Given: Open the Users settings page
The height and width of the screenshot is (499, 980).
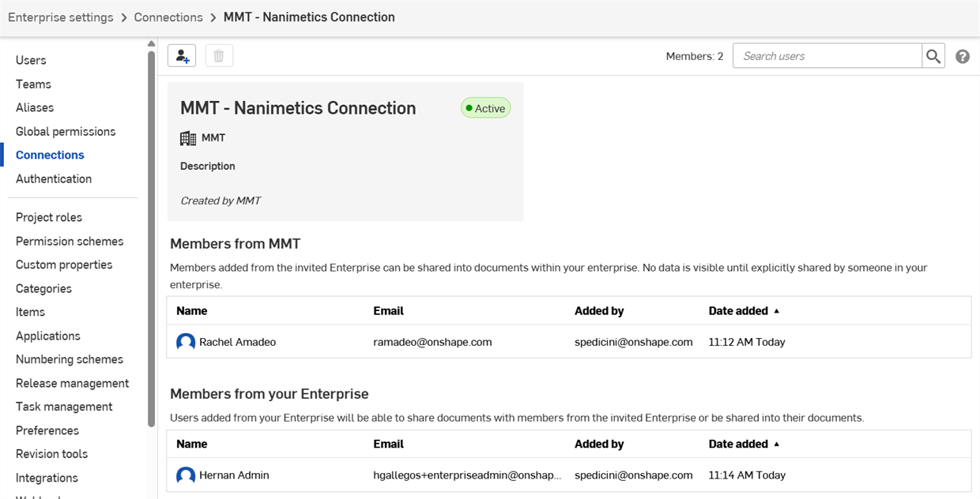Looking at the screenshot, I should coord(31,60).
